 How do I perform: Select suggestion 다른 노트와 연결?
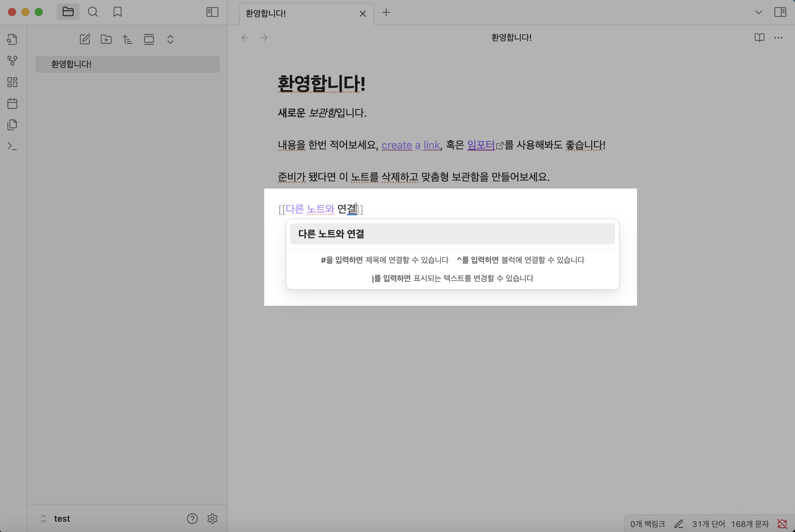pos(452,234)
